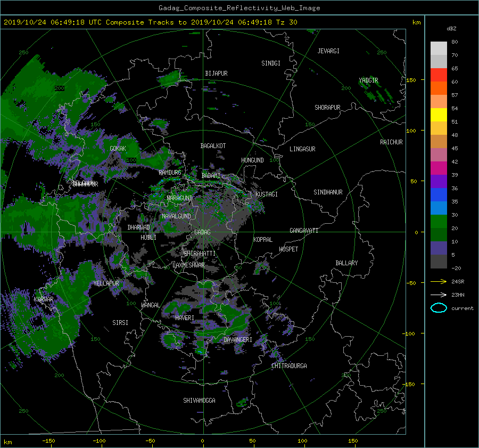This screenshot has height=448, width=479.
Task: Click the '23MN' legend label
Action: [458, 295]
